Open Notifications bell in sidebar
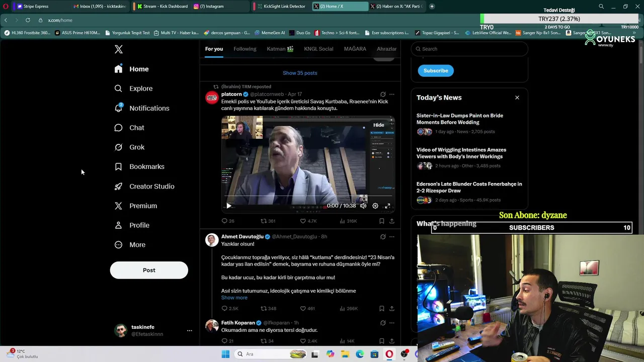644x362 pixels. 118,108
